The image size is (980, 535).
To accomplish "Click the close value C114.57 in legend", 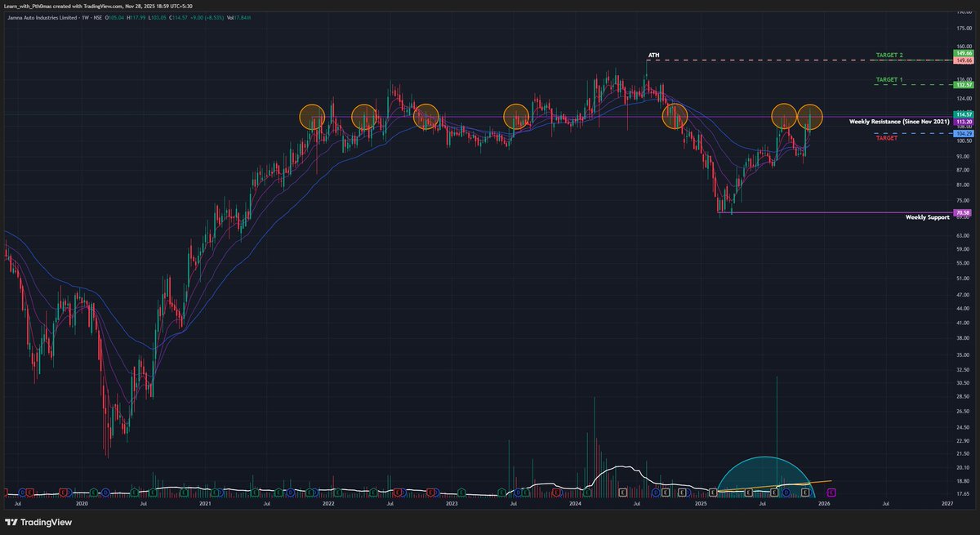I will (178, 18).
